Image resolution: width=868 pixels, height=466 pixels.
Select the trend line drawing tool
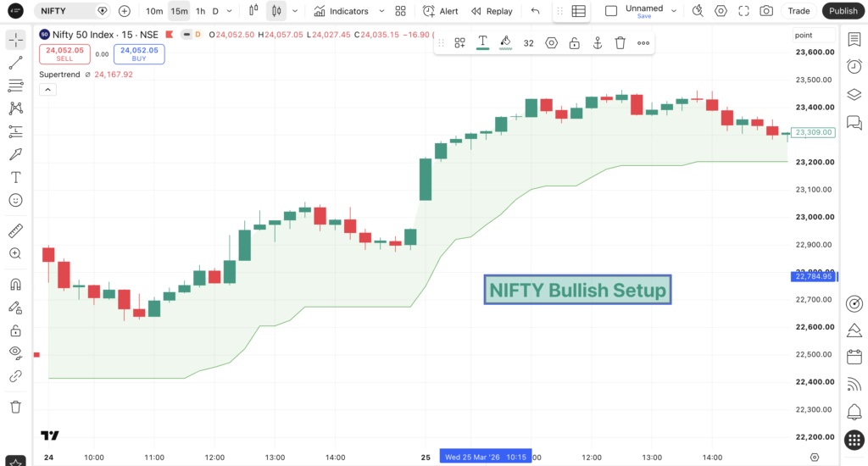click(15, 63)
